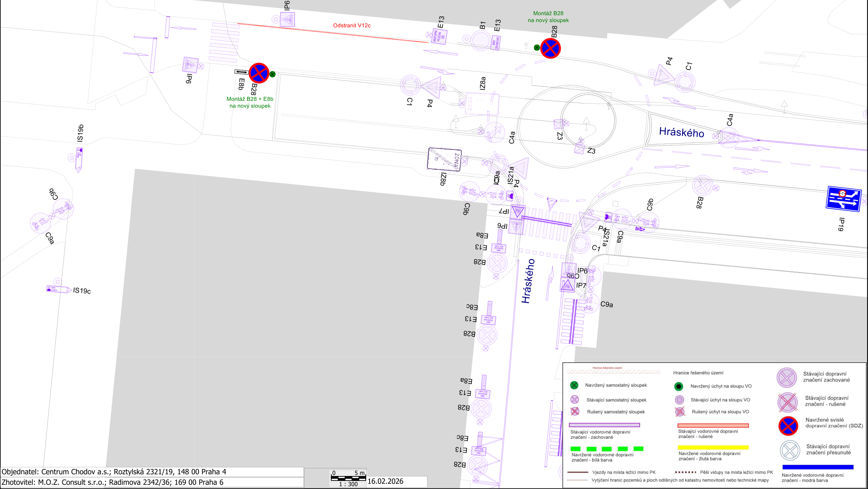Click the 'IS19c' sign label
868x489 pixels.
(82, 291)
